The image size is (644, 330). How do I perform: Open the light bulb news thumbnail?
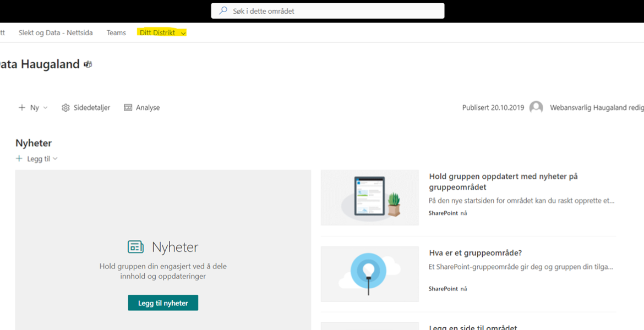pos(370,274)
